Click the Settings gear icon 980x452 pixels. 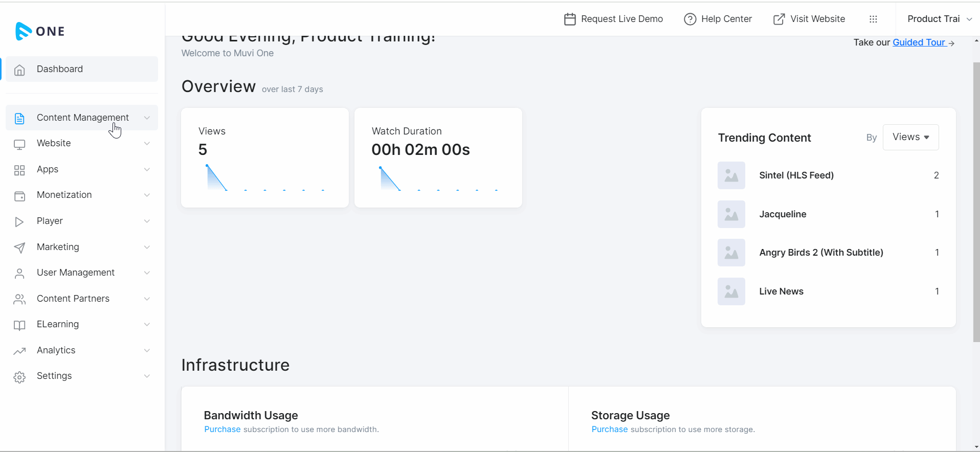(x=19, y=377)
